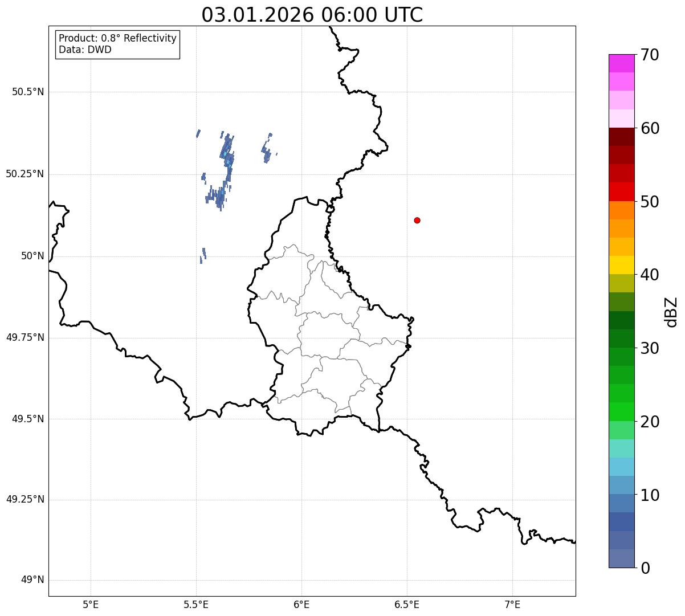Image resolution: width=685 pixels, height=616 pixels.
Task: Click the red radar site marker dot
Action: 417,220
